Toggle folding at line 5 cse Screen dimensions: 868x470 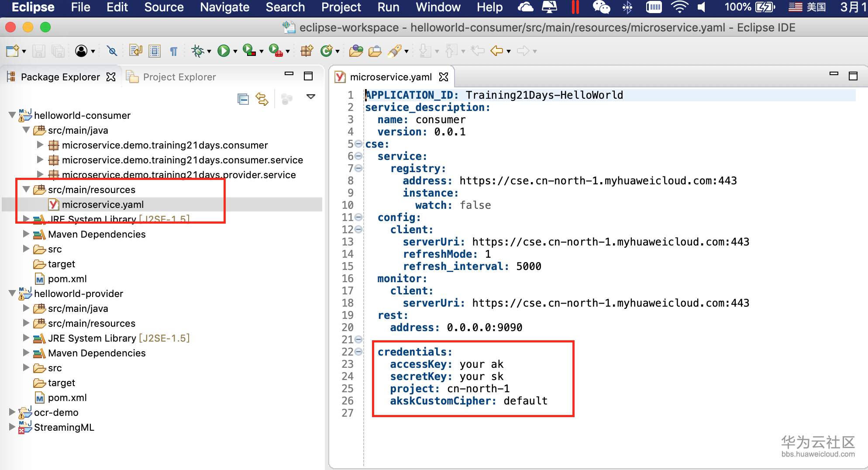tap(358, 144)
